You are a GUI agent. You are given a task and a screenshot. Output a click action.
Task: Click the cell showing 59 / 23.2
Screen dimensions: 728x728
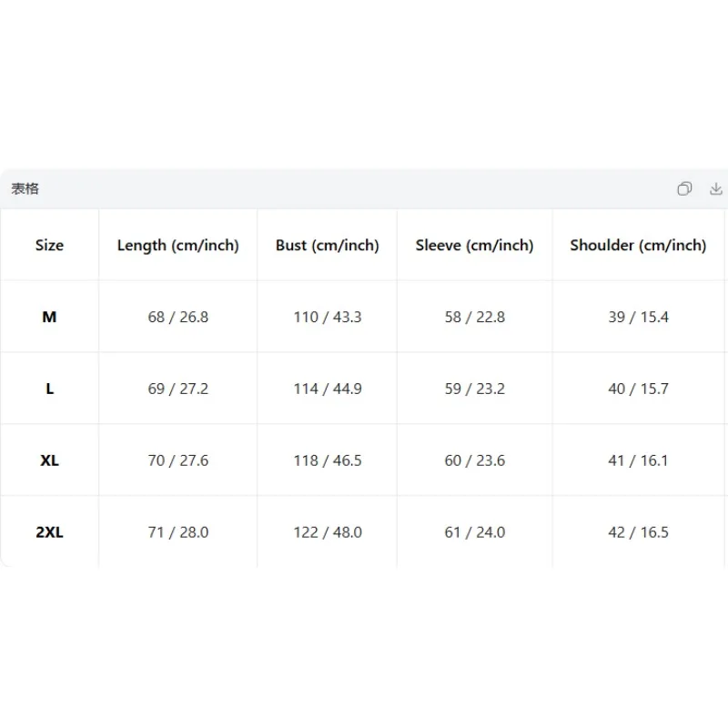tap(474, 389)
